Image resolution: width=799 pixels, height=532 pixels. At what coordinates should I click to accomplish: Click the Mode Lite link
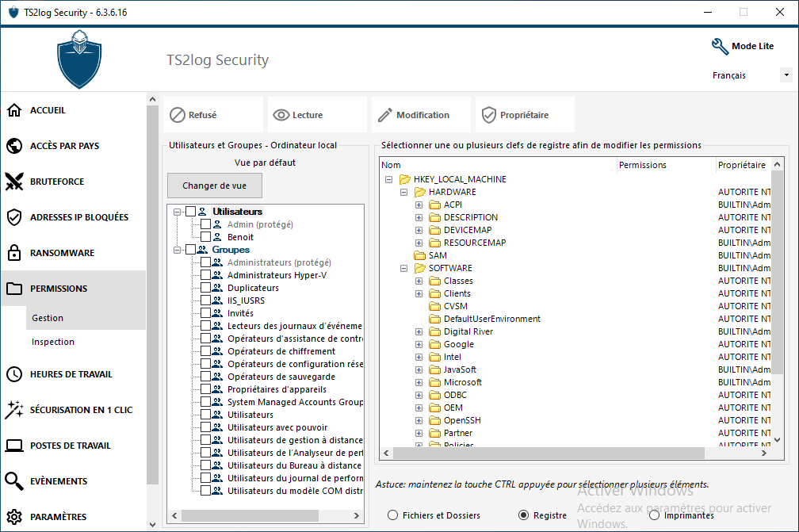pos(752,46)
